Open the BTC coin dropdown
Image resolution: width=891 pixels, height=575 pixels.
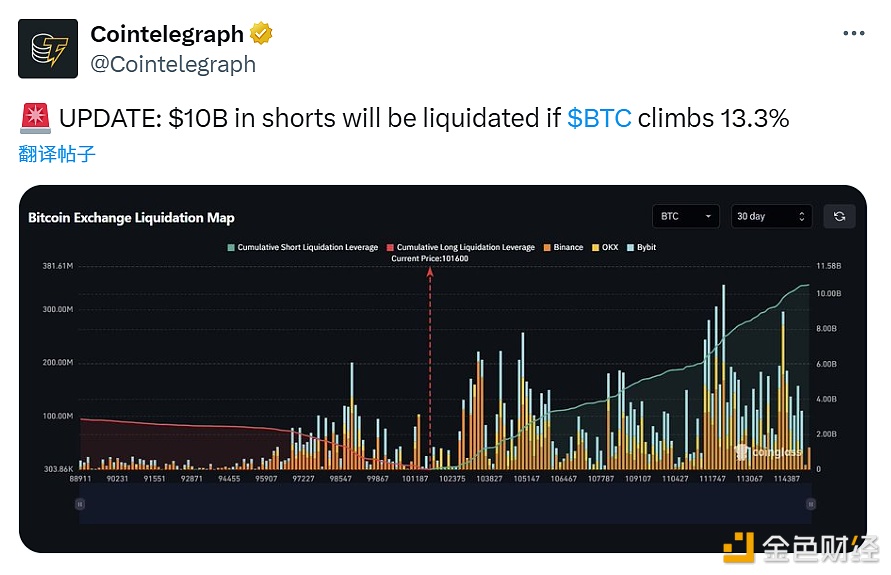coord(685,216)
